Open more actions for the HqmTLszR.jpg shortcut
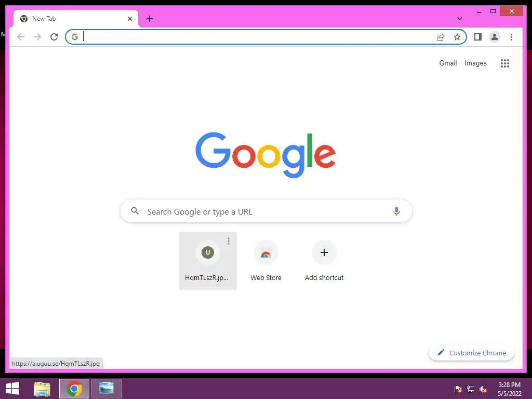 coord(229,241)
